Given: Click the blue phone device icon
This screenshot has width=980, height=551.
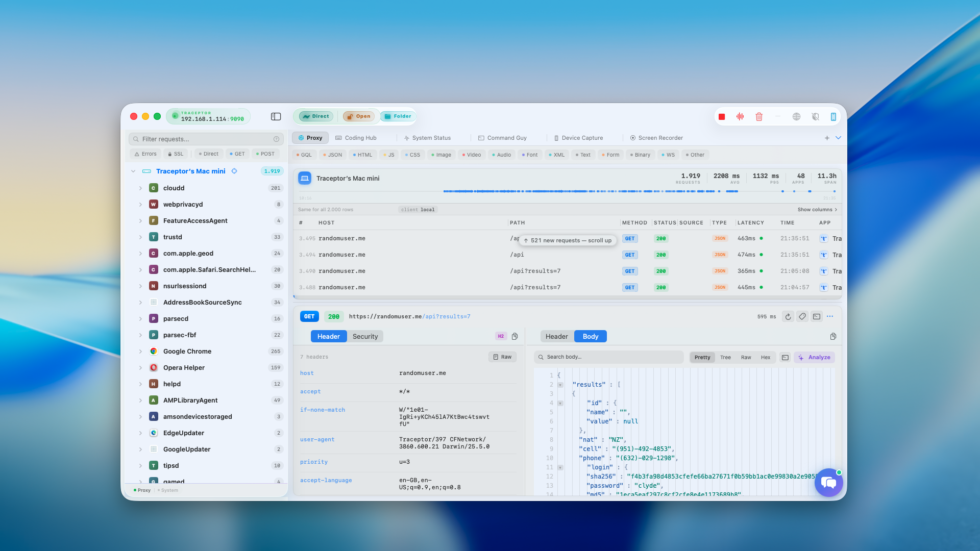Looking at the screenshot, I should point(834,117).
